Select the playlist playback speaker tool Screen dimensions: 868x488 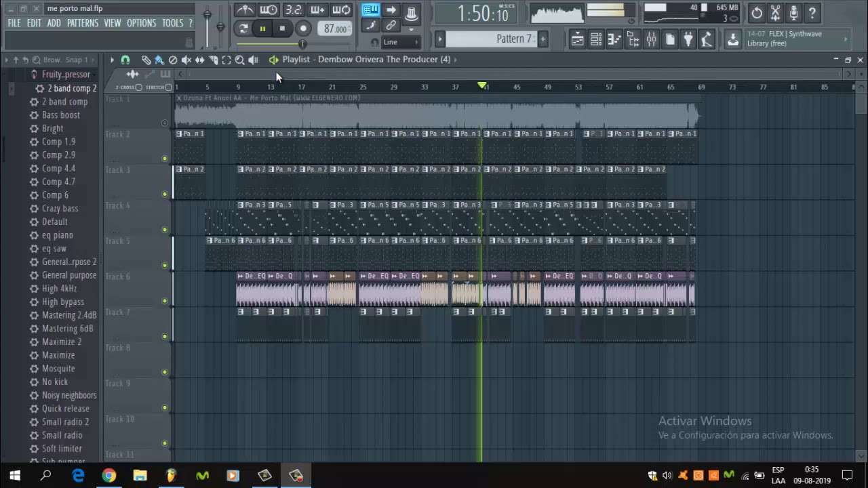pos(253,60)
